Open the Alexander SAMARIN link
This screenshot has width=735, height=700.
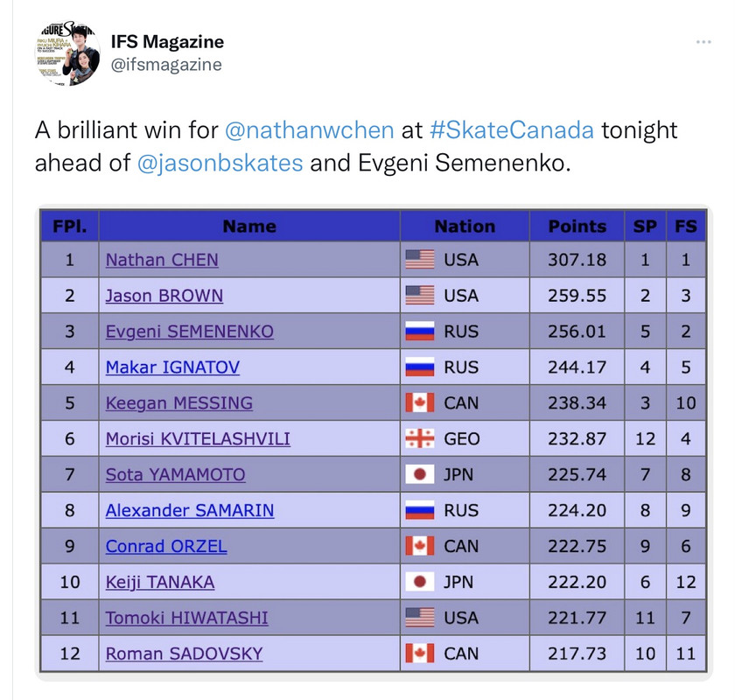tap(190, 511)
